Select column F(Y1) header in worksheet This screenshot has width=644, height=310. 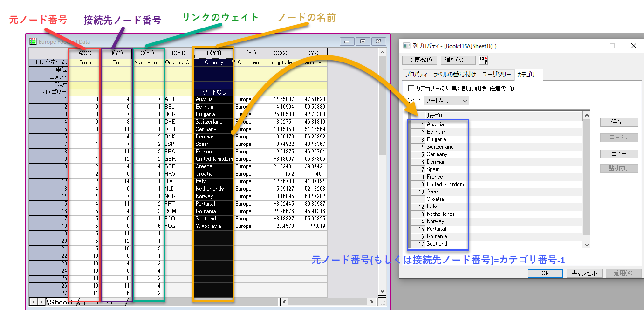[x=249, y=53]
